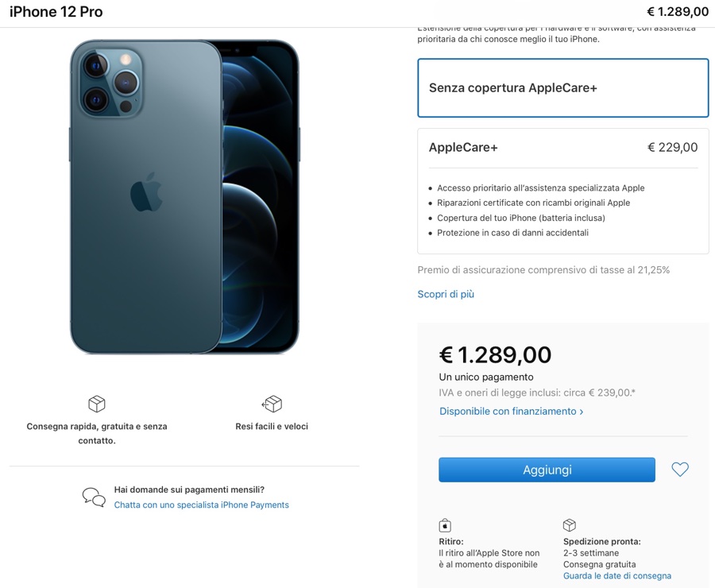Click the shipping box icon above Spedizione pronta

pos(569,525)
